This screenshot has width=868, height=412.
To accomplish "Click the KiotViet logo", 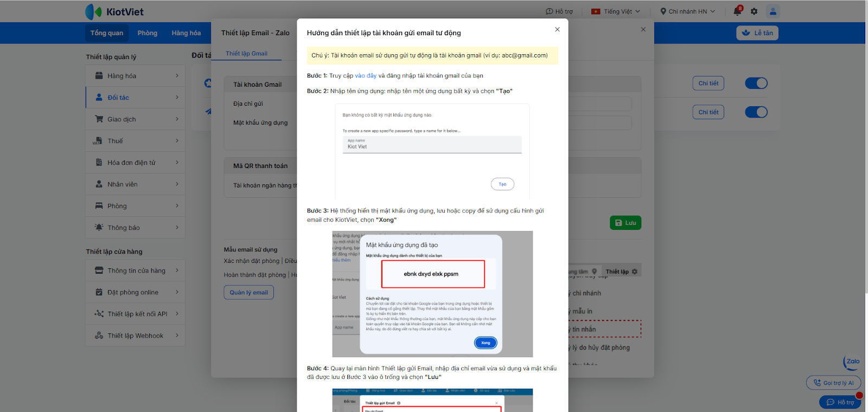I will tap(114, 11).
